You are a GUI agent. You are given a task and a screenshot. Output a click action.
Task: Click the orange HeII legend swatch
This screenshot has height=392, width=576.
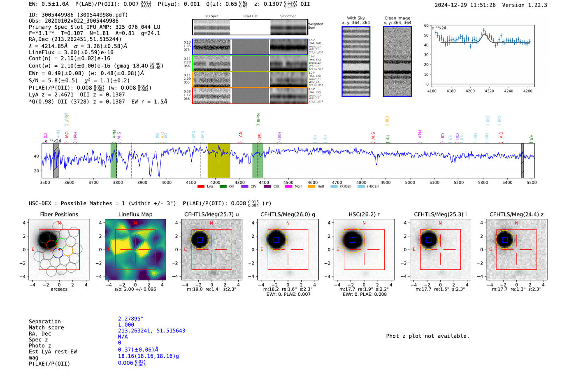(x=311, y=186)
